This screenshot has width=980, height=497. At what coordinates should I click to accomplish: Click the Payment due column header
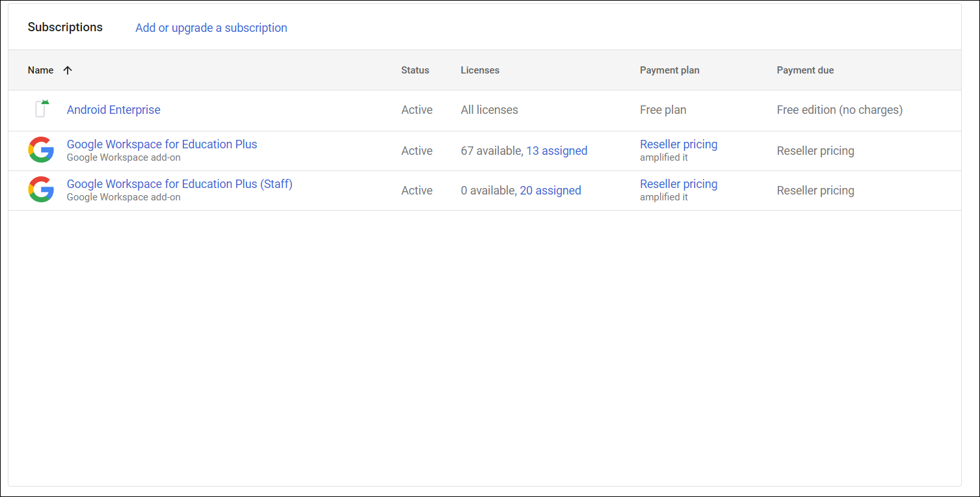[x=805, y=70]
